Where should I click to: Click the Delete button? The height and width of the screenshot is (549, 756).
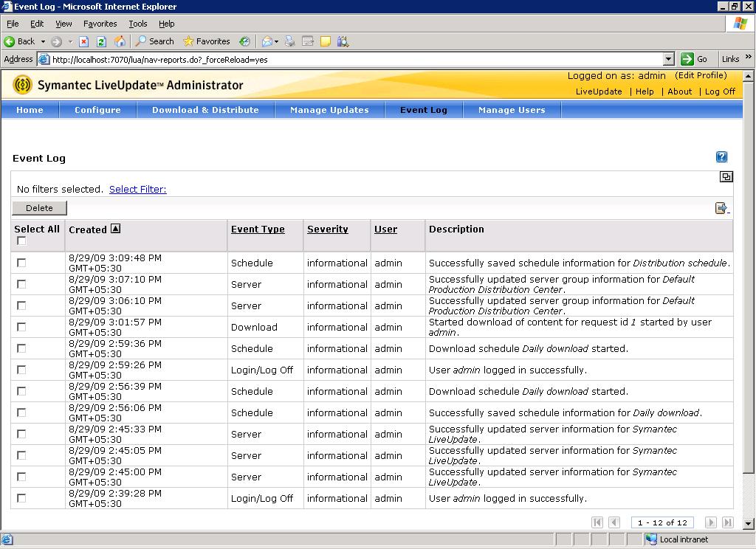40,208
